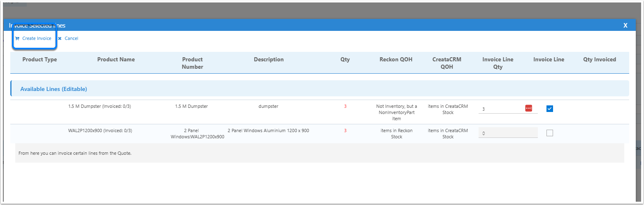Screen dimensions: 644x205
Task: Click the Reckon QOH column header
Action: (396, 59)
